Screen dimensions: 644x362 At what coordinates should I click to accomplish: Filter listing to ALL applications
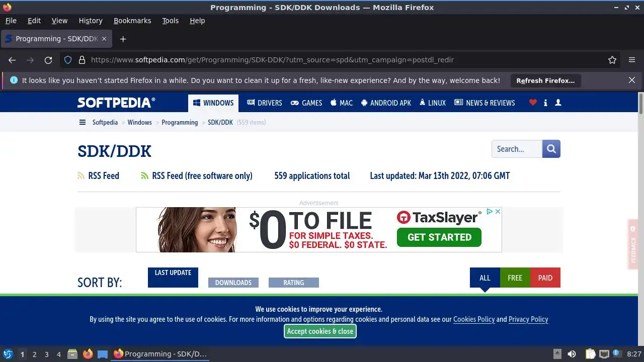point(485,278)
